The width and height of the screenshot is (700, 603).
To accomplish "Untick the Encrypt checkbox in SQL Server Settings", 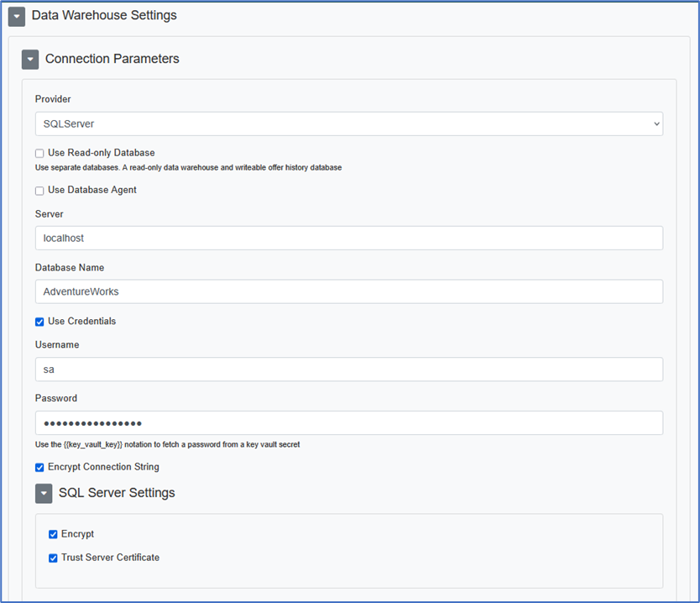I will pyautogui.click(x=53, y=534).
